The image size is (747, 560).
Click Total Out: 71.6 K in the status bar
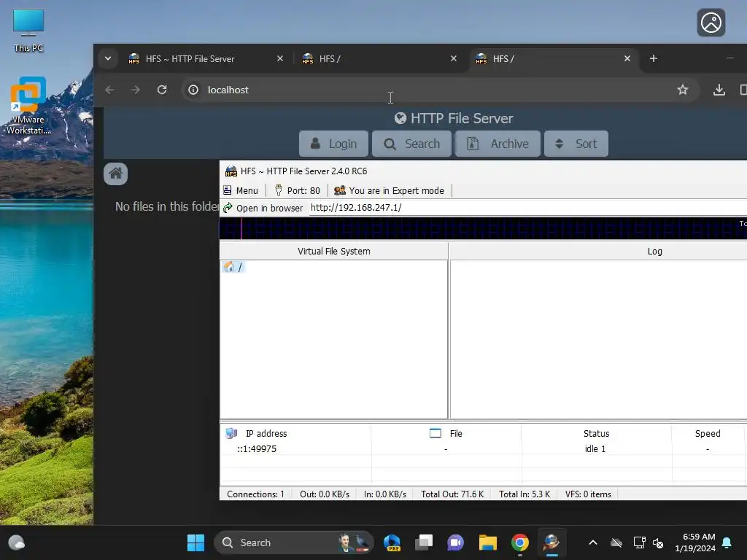pyautogui.click(x=452, y=494)
